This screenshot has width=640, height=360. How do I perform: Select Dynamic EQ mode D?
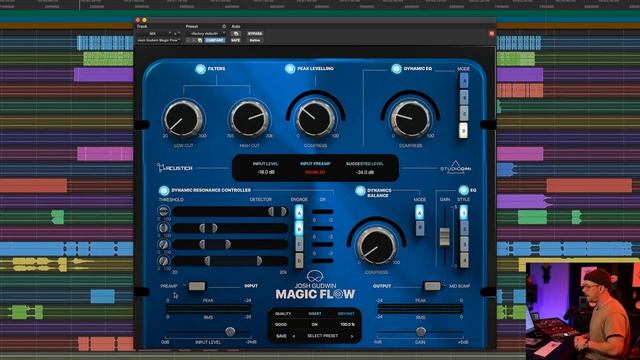point(464,131)
